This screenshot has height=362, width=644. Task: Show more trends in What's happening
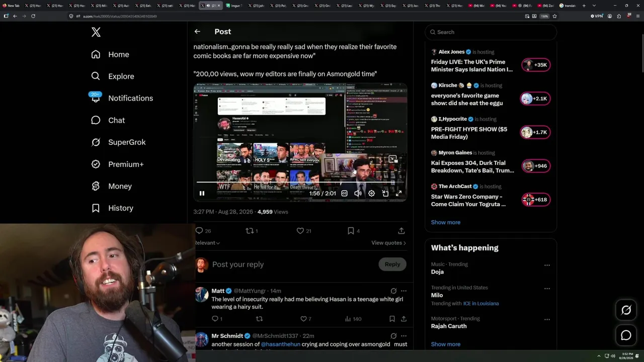446,344
